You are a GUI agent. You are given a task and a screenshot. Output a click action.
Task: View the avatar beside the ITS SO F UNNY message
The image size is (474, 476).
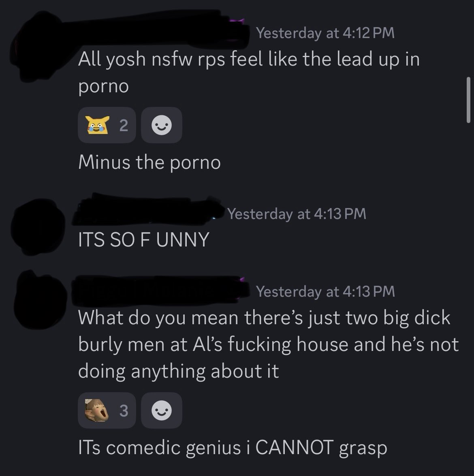(x=38, y=227)
